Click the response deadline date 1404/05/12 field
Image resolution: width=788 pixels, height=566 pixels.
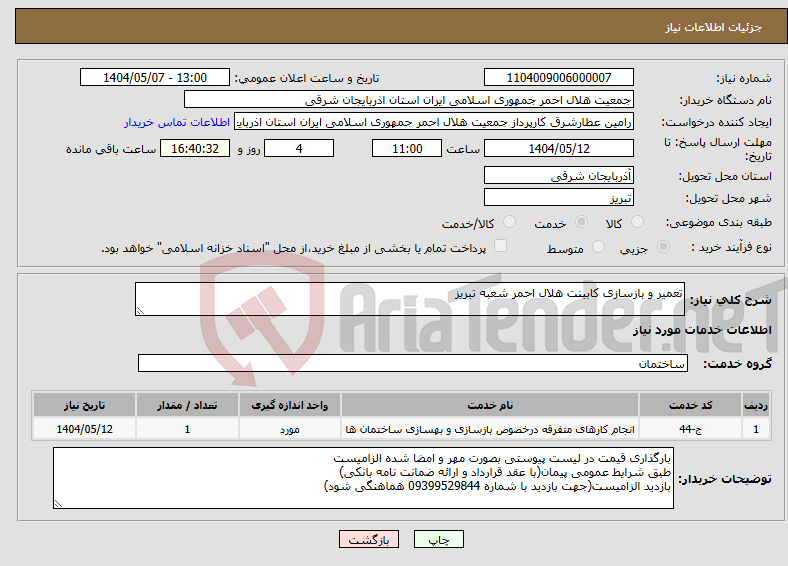559,148
